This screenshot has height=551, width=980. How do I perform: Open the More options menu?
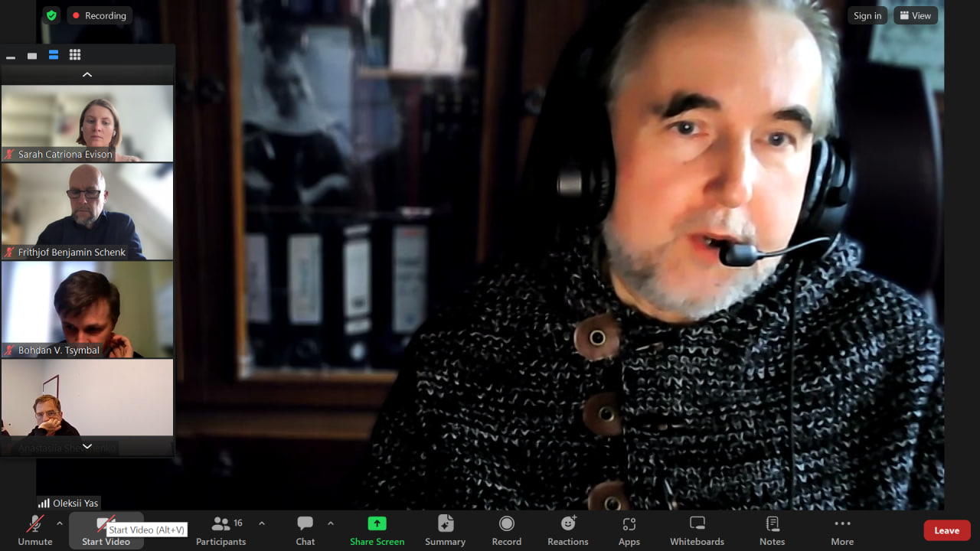[842, 530]
